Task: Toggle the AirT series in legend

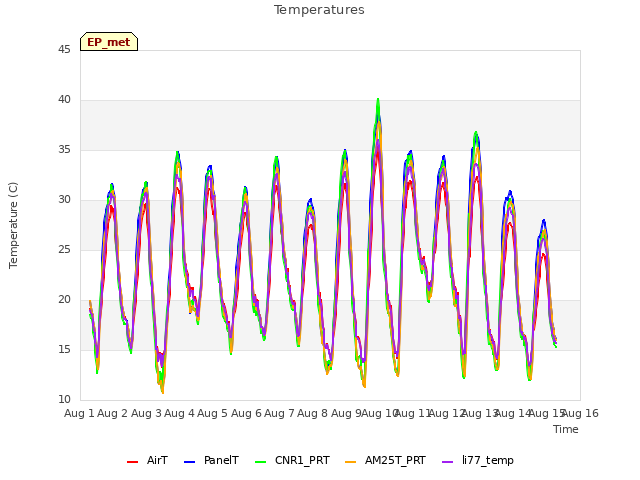Action: (147, 461)
